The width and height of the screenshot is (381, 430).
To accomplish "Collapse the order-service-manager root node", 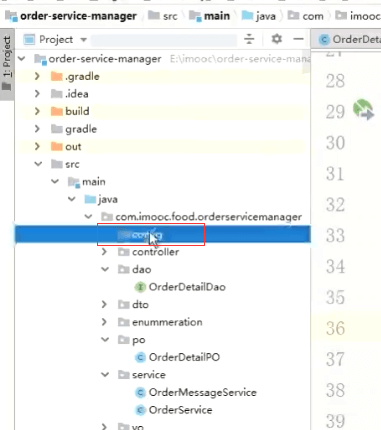I will point(22,59).
